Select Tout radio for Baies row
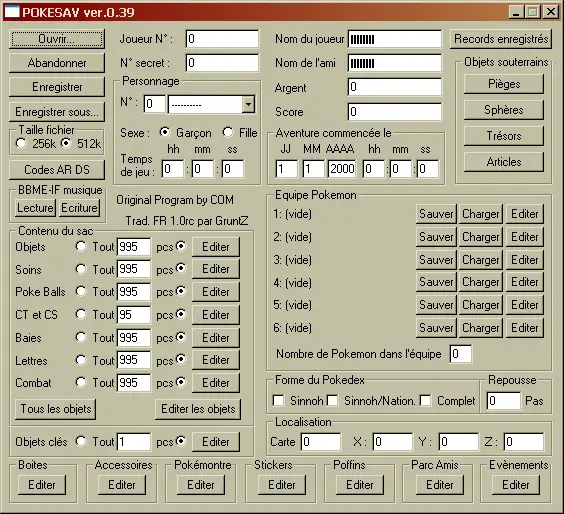Viewport: 564px width, 514px height. 81,337
